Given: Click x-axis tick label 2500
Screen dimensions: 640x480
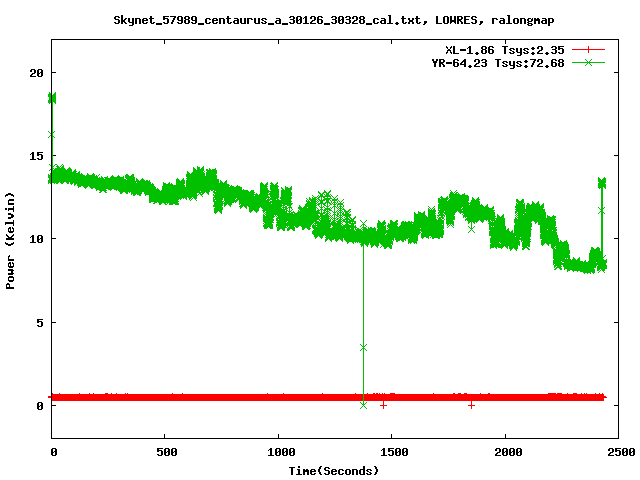Looking at the screenshot, I should [621, 452].
